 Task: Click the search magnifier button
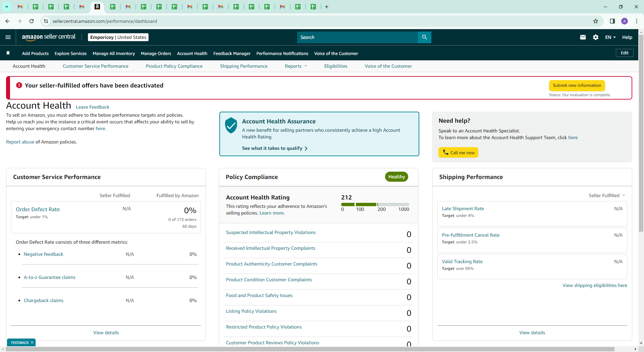(424, 37)
